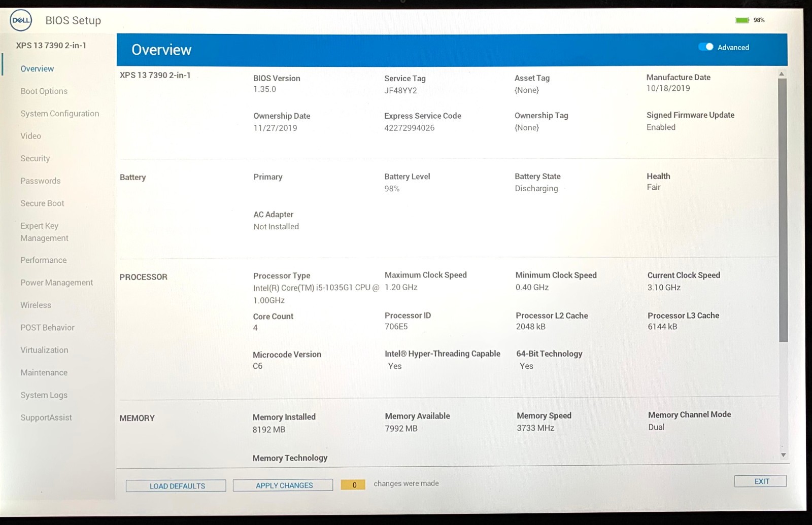812x525 pixels.
Task: Click Ownership Date value 11/27/2019
Action: [x=275, y=128]
